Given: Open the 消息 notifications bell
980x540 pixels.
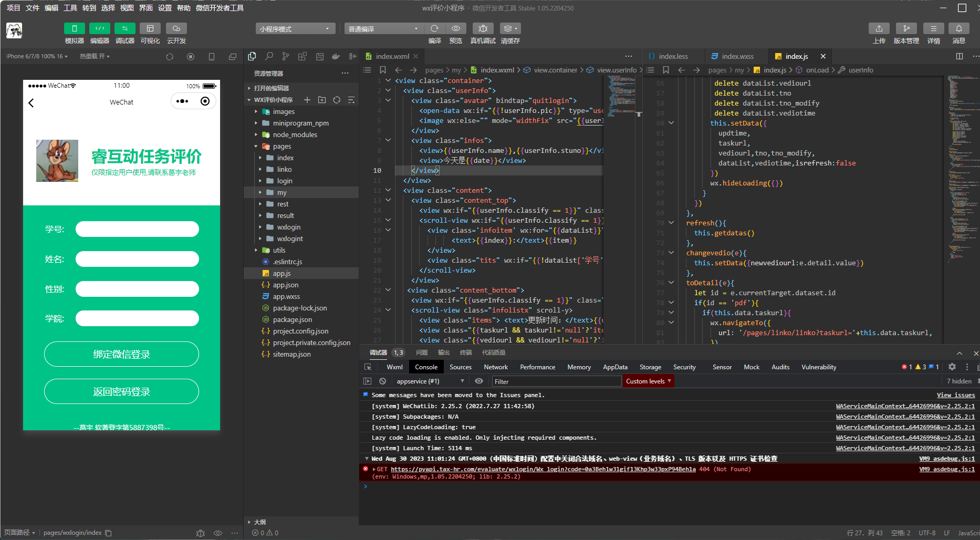Looking at the screenshot, I should [x=959, y=28].
